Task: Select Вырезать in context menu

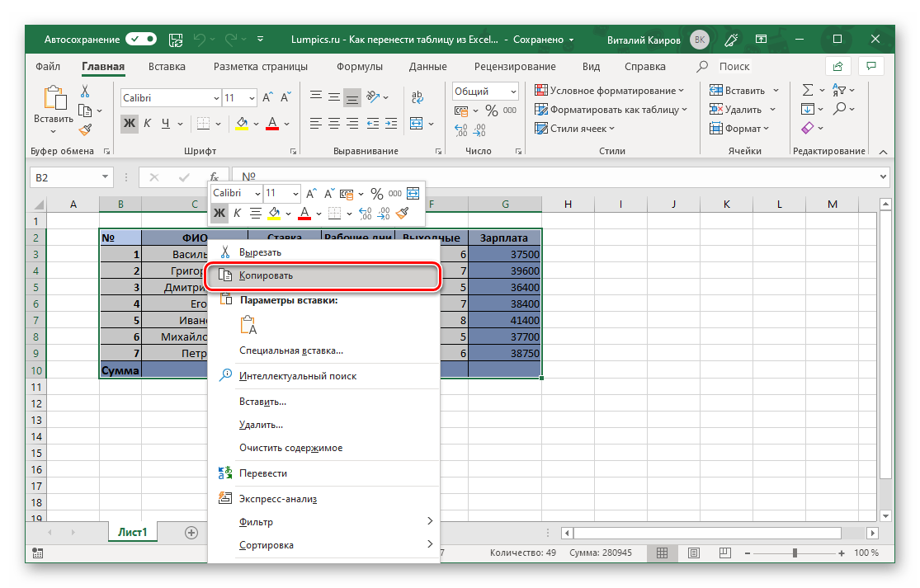Action: coord(323,252)
